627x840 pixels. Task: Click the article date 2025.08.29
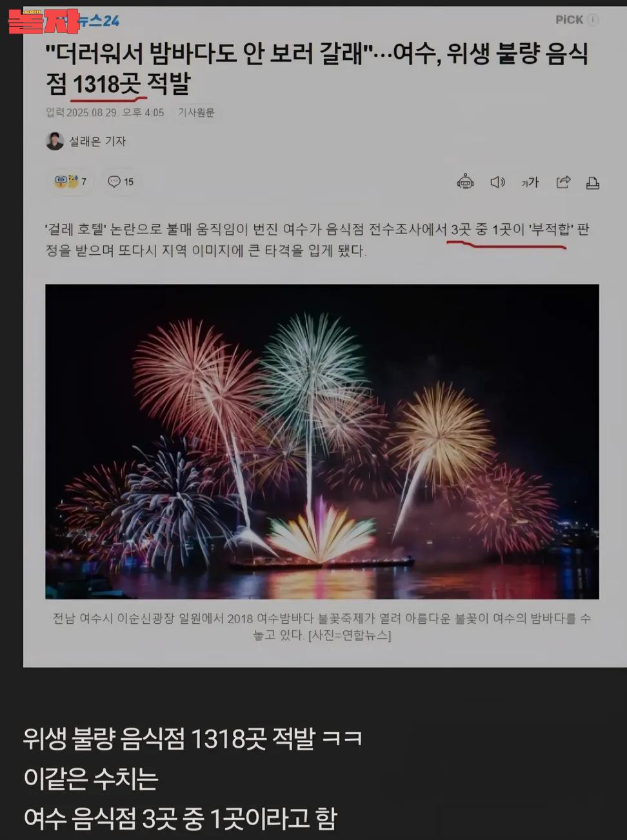point(92,112)
